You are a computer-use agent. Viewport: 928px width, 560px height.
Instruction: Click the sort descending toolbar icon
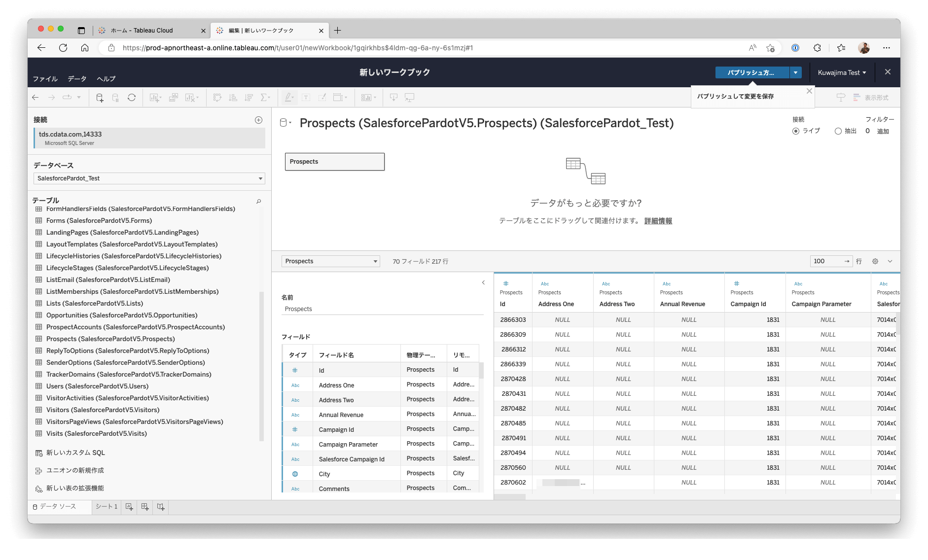pyautogui.click(x=249, y=98)
